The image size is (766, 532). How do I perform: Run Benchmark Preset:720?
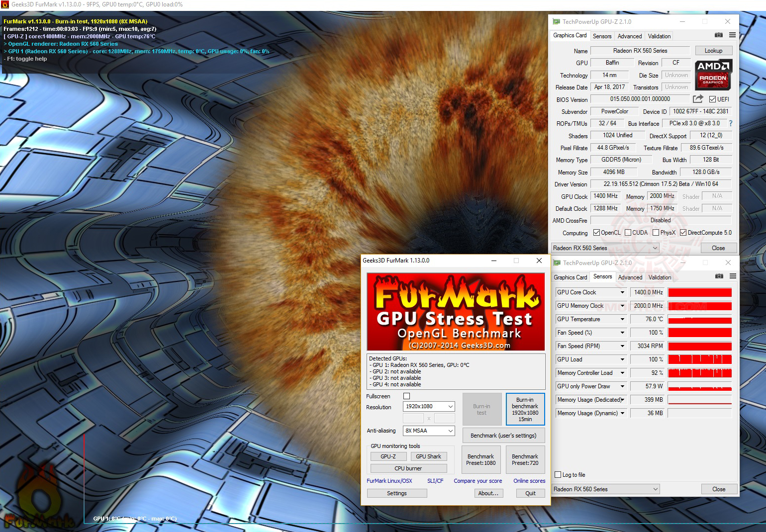[x=525, y=459]
